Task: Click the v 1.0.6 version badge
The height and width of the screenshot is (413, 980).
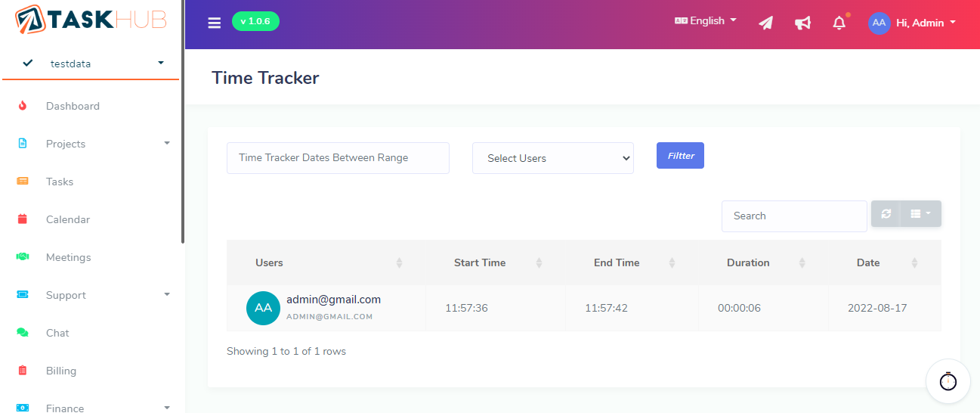Action: (255, 21)
